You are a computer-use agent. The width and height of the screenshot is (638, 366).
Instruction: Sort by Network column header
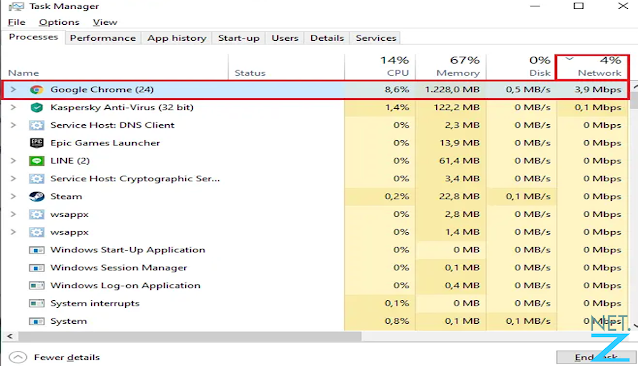tap(592, 67)
